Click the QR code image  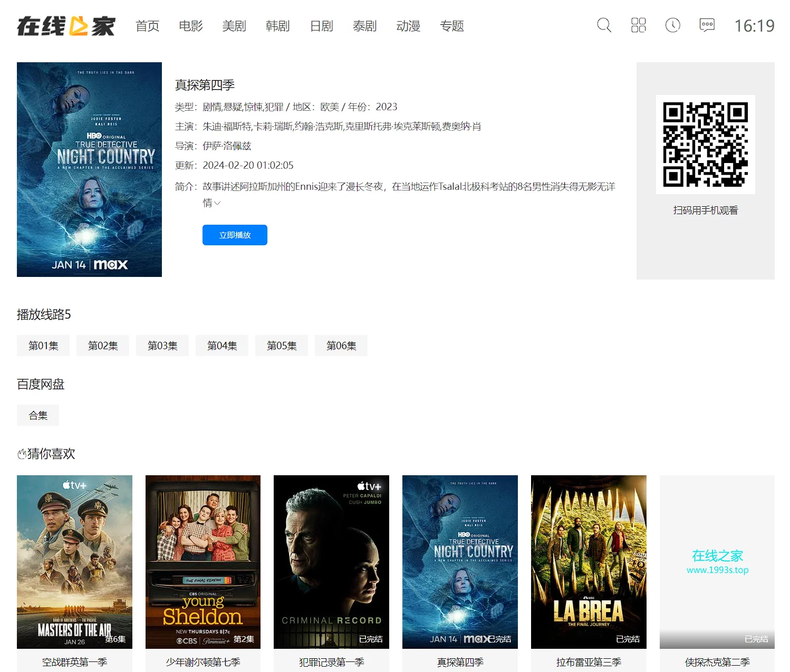click(x=705, y=145)
